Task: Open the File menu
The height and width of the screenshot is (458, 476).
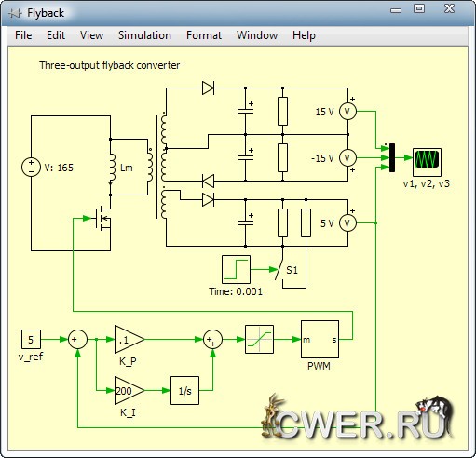Action: pyautogui.click(x=23, y=35)
